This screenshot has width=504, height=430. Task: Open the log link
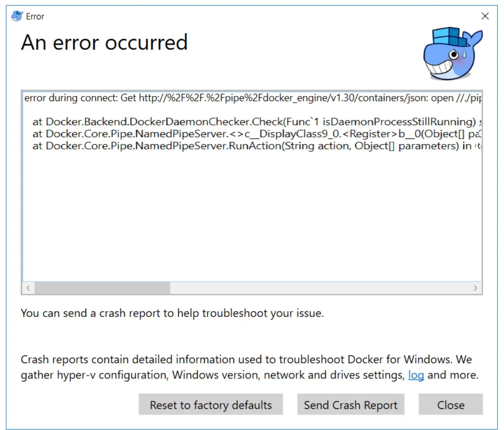416,375
